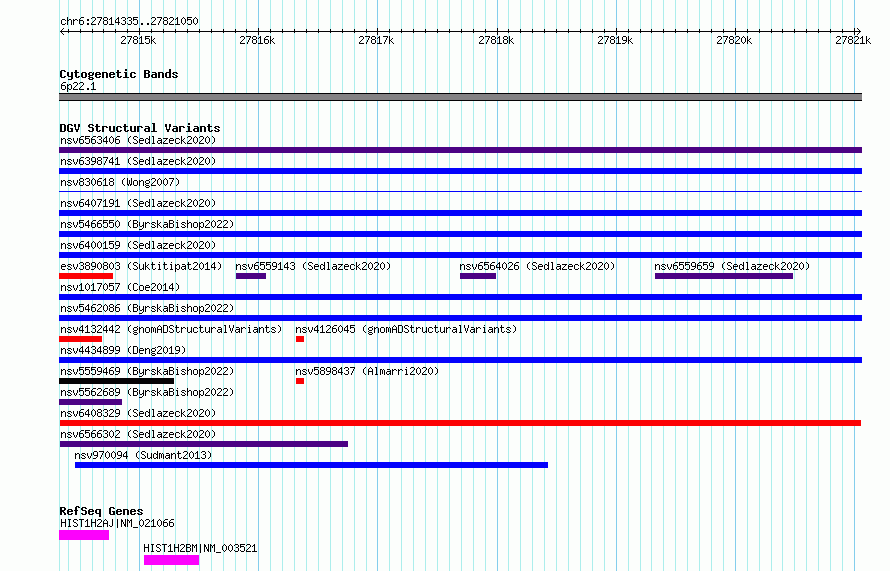890x571 pixels.
Task: Click the nsv5562689 (ByrskaBishop2022) label
Action: click(147, 392)
